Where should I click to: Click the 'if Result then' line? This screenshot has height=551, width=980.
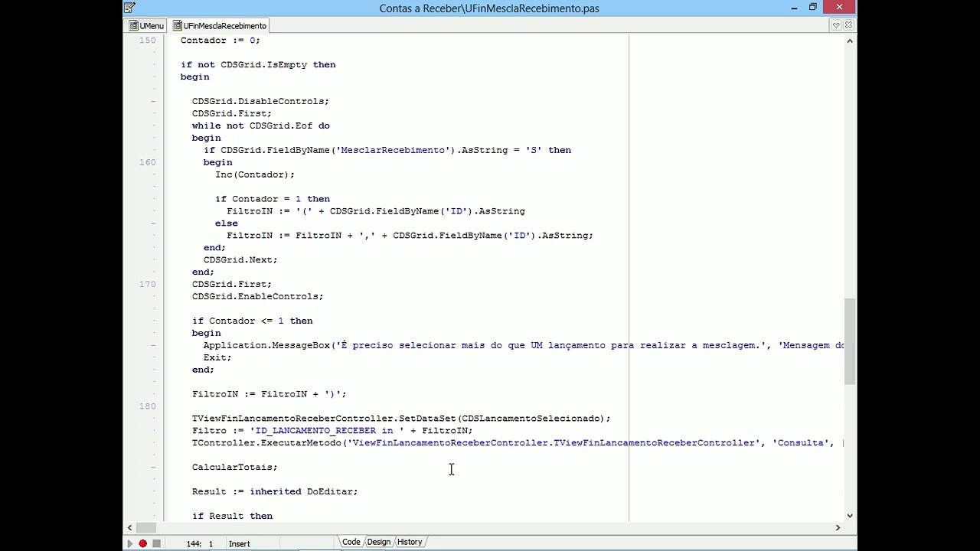click(x=232, y=516)
